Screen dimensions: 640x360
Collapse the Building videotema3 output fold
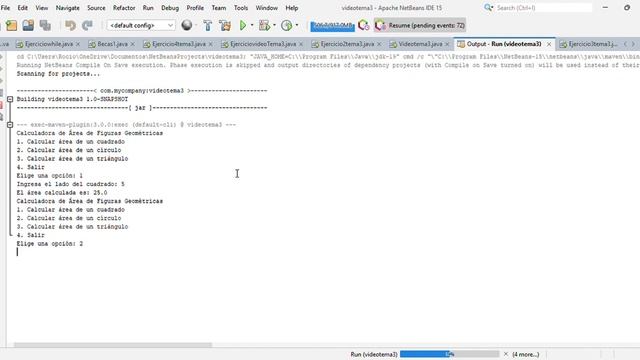click(10, 99)
